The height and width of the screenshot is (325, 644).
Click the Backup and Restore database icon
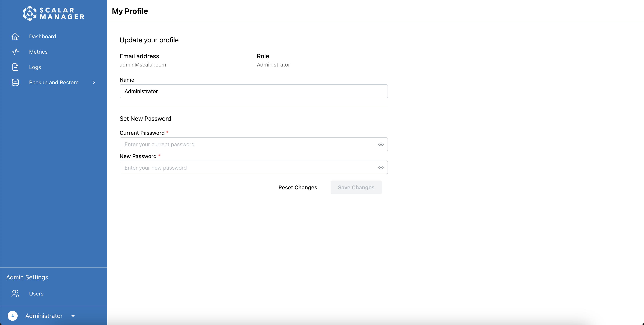[15, 83]
